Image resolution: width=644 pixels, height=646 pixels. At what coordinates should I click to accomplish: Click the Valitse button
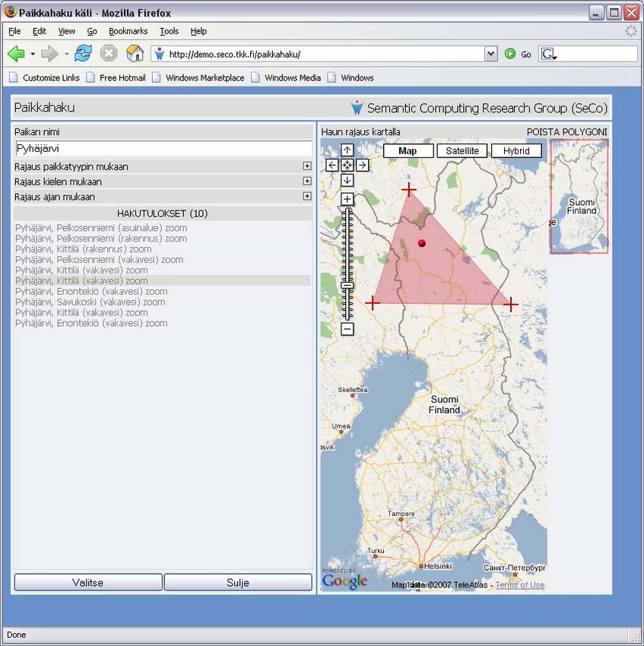point(88,582)
